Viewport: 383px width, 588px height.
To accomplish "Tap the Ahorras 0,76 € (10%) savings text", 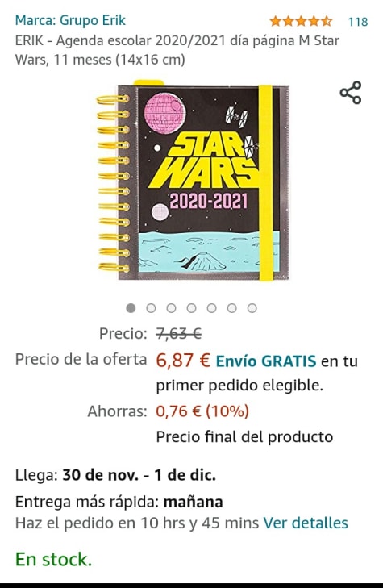I will 169,411.
